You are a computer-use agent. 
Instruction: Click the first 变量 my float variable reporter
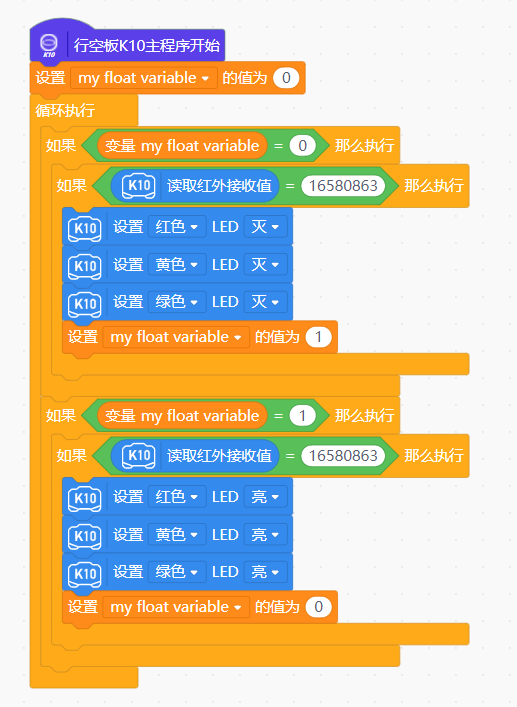point(182,146)
